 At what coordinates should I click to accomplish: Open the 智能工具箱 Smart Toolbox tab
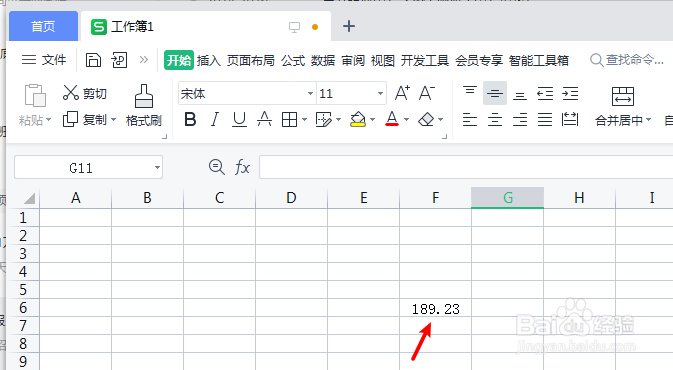[539, 61]
